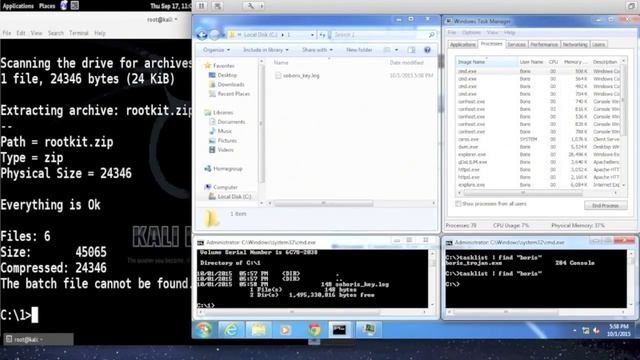
Task: Click New folder in Explorer toolbar
Action: tap(359, 50)
